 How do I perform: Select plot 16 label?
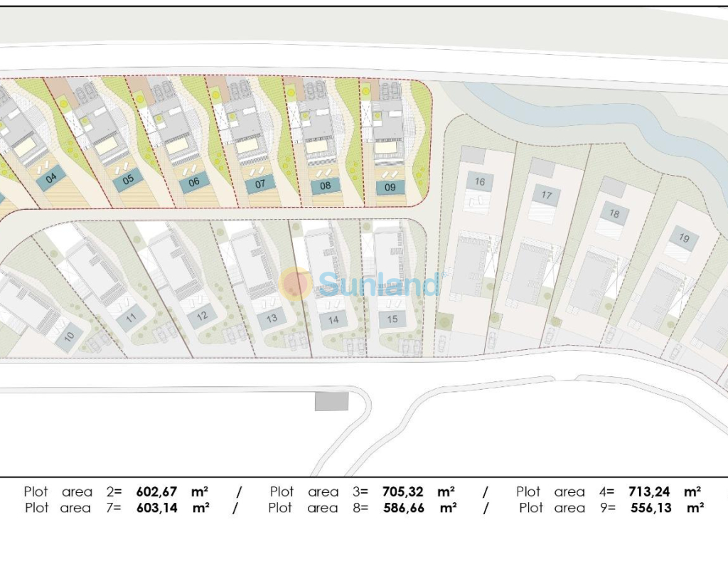(480, 182)
